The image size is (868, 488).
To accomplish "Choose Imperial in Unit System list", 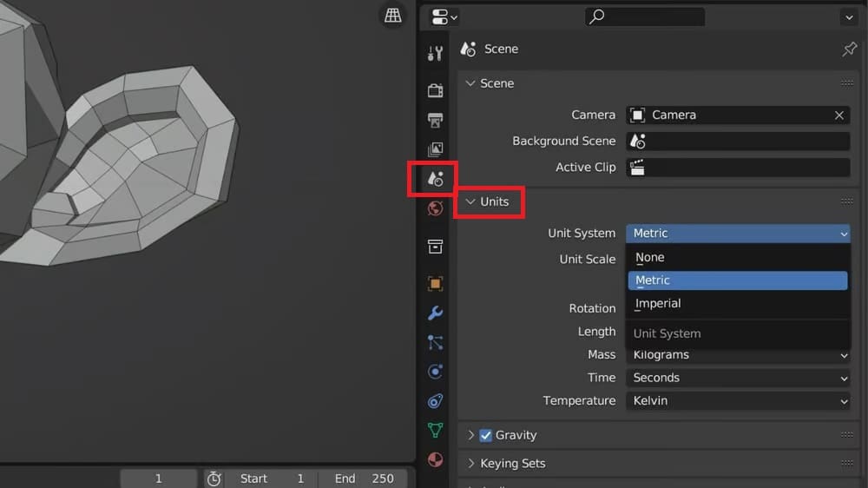I will 738,304.
